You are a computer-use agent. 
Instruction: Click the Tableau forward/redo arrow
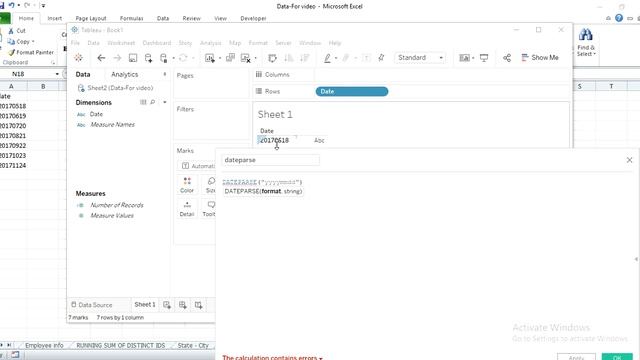click(x=117, y=58)
